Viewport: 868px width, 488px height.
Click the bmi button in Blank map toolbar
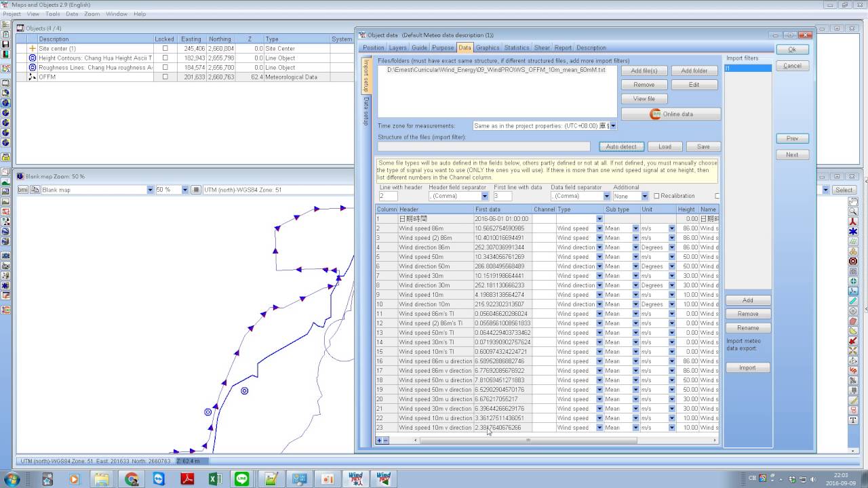pyautogui.click(x=22, y=190)
